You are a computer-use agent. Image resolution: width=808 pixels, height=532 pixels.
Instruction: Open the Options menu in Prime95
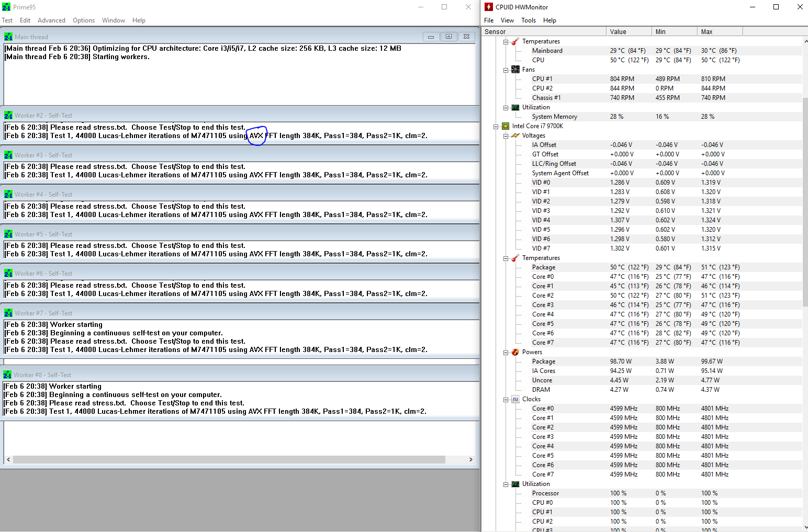(84, 20)
